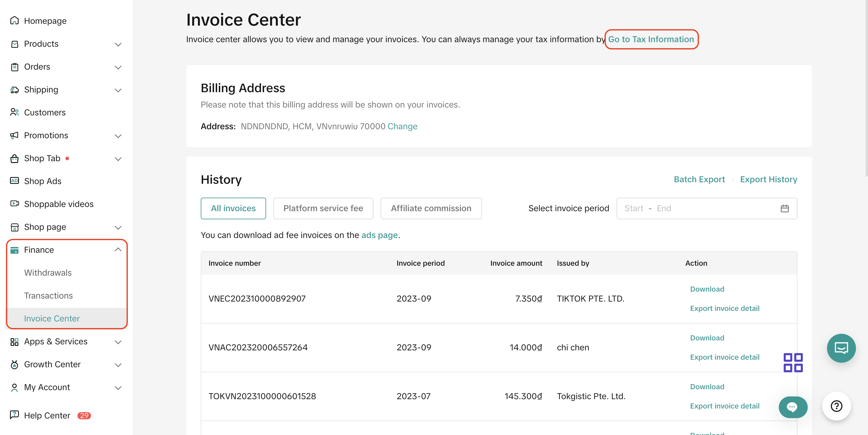Screen dimensions: 868x435
Task: Click Batch Export link
Action: pyautogui.click(x=699, y=180)
